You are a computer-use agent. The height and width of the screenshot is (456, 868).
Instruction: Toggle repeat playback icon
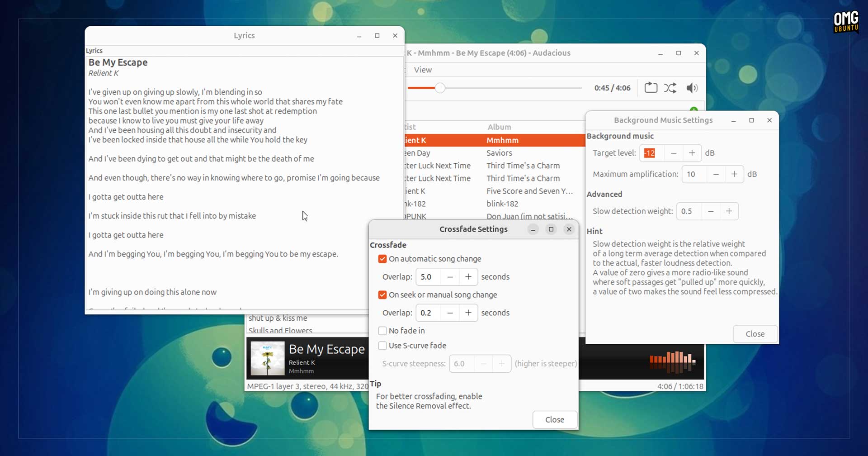651,88
